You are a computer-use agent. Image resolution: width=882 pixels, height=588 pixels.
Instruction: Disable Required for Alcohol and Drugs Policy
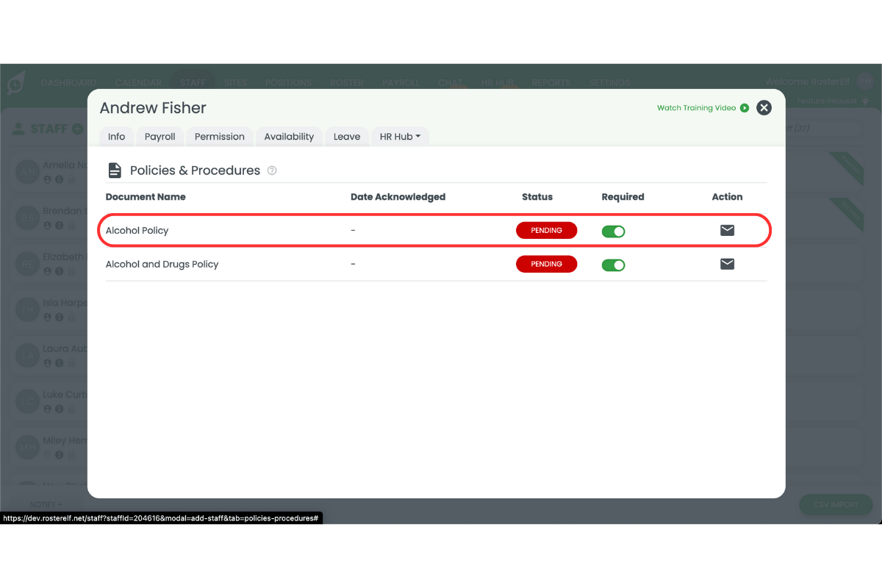pos(613,265)
